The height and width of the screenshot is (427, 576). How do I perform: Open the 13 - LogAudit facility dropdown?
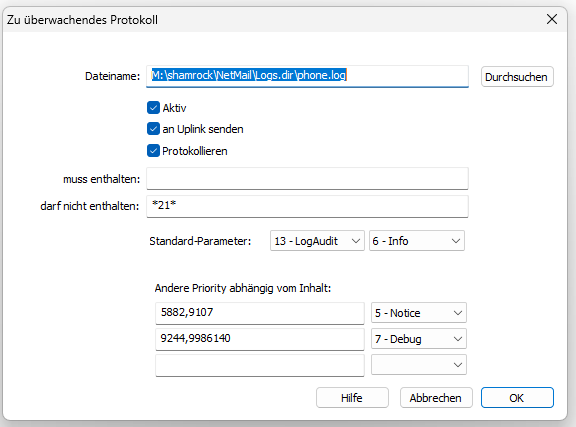click(x=317, y=241)
